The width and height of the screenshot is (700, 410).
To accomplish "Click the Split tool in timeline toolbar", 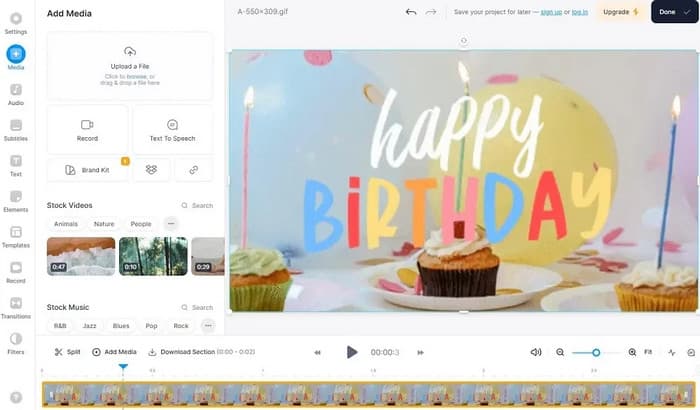I will coord(67,352).
